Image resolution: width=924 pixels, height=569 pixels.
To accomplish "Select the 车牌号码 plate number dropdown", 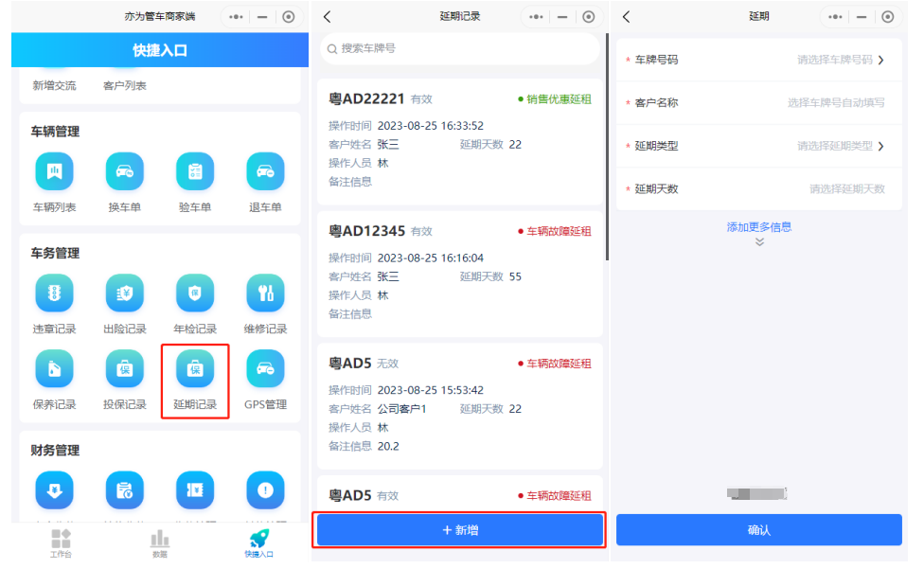I will [x=840, y=60].
